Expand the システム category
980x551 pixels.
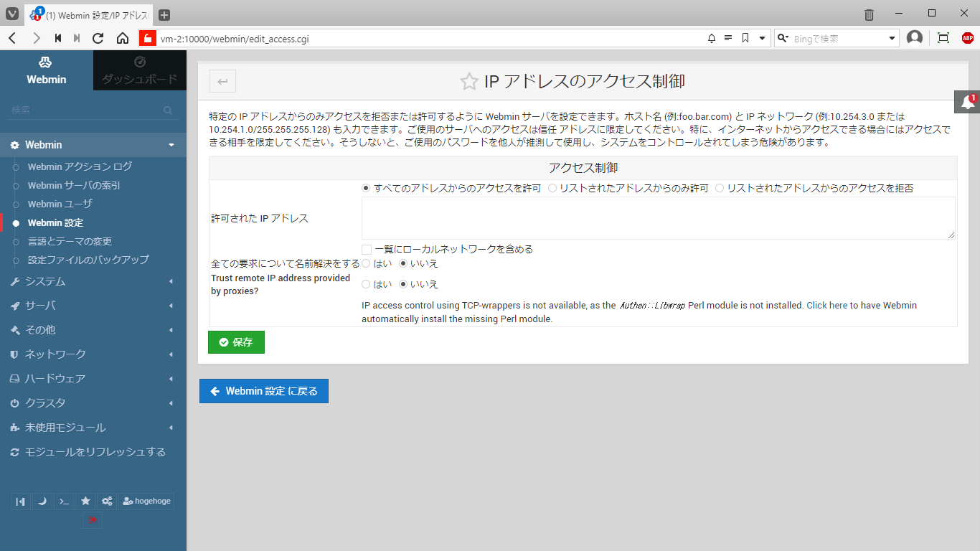(x=93, y=281)
